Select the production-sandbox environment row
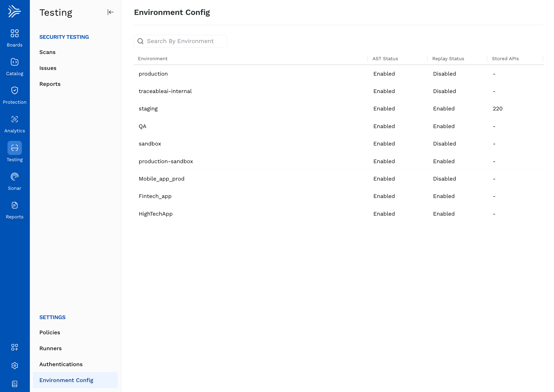This screenshot has height=392, width=554. click(339, 161)
